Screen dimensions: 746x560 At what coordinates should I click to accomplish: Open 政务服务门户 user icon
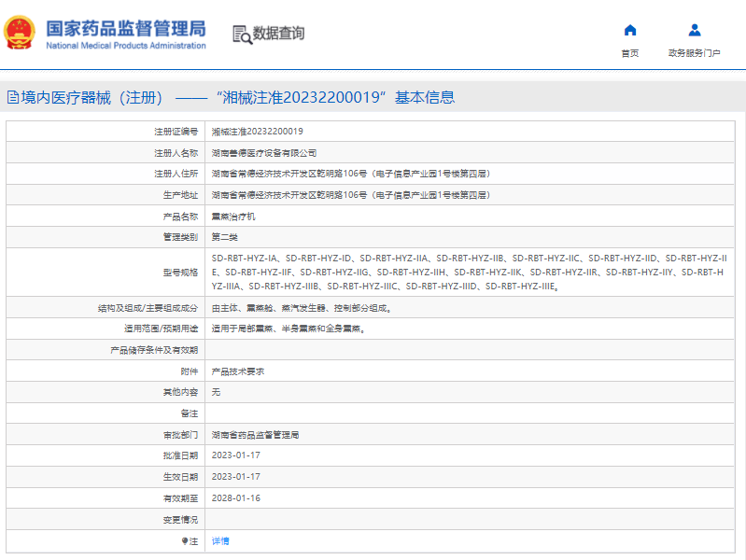(x=694, y=31)
